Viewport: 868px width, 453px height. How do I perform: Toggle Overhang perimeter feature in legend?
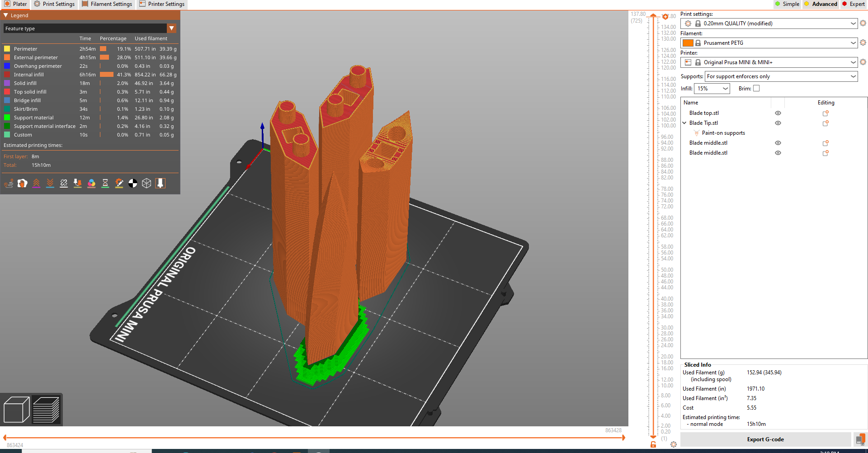click(x=90, y=66)
